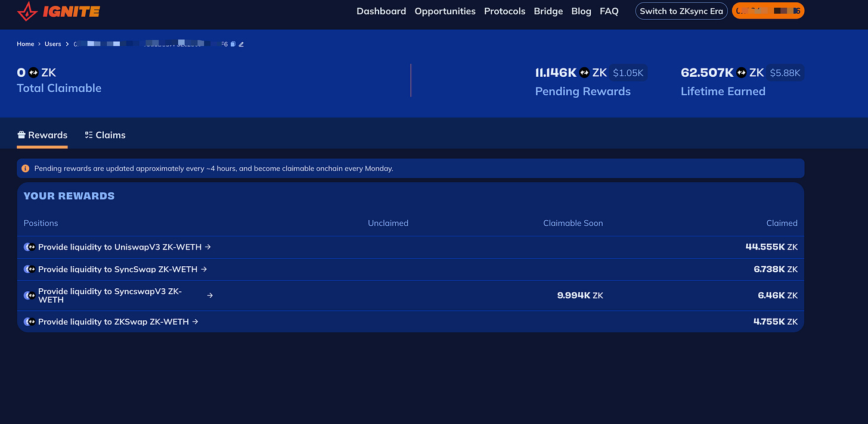The width and height of the screenshot is (868, 424).
Task: Switch to the Claims tab
Action: coord(105,135)
